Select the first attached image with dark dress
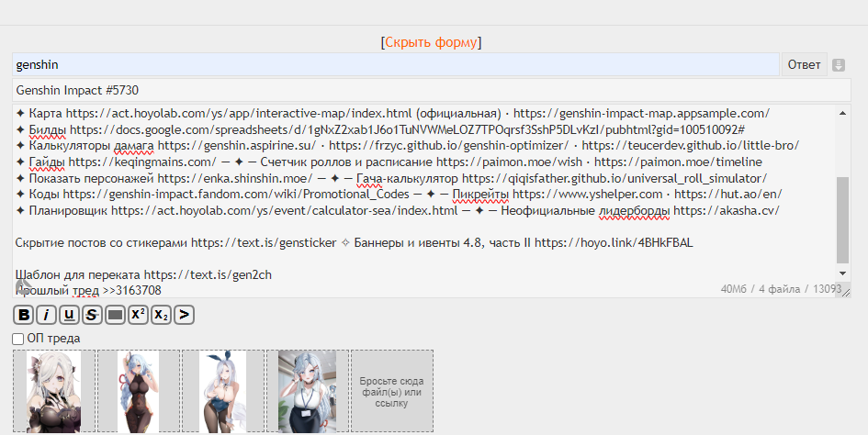Viewport: 868px width, 435px height. [53, 391]
